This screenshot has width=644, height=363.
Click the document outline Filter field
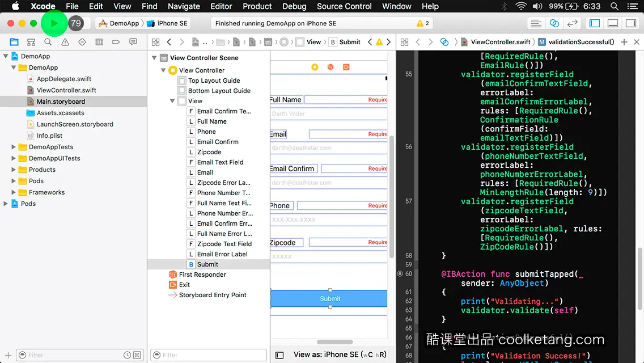pos(209,355)
